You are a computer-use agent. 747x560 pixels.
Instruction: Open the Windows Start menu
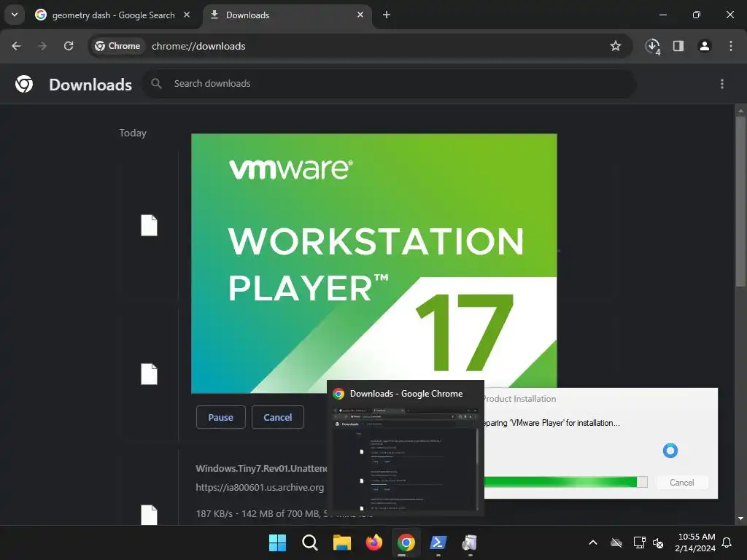tap(277, 542)
